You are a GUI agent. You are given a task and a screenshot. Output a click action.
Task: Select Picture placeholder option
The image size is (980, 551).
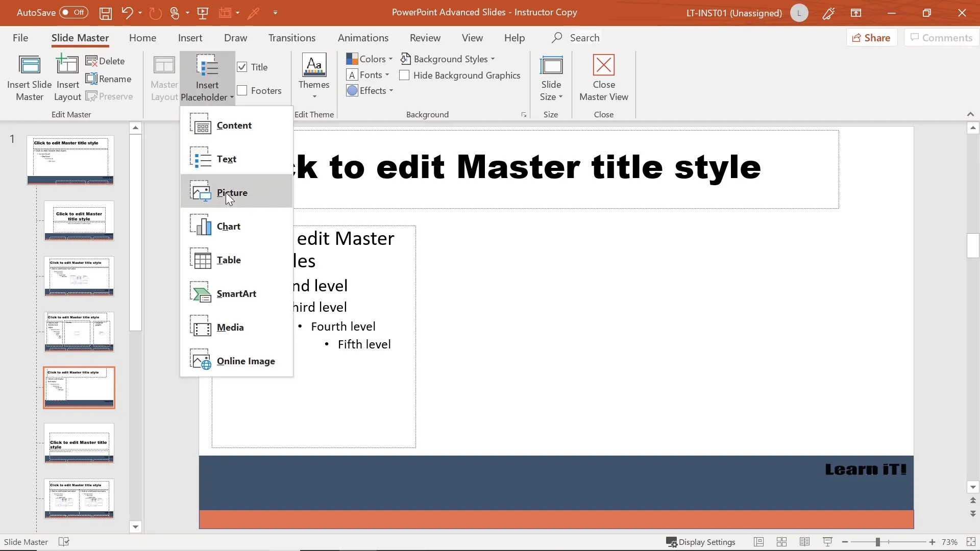[x=236, y=192]
